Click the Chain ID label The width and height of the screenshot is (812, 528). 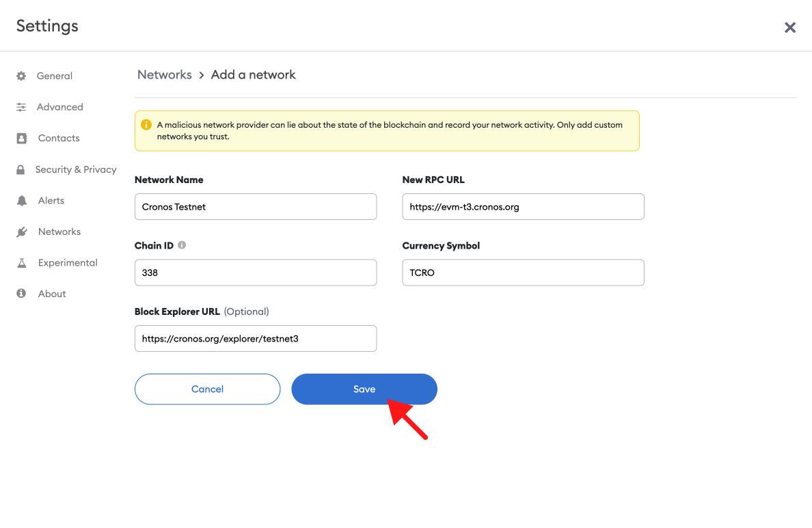(154, 245)
